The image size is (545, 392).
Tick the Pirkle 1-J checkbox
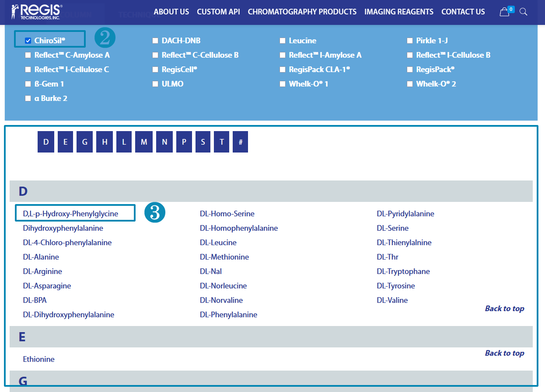click(410, 41)
